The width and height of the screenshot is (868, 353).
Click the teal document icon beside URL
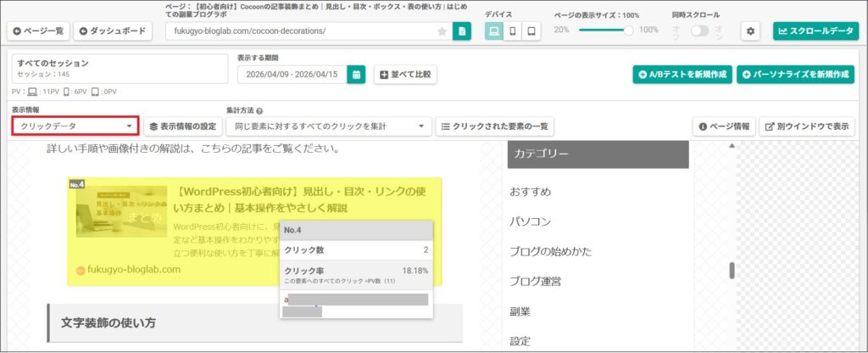point(462,31)
